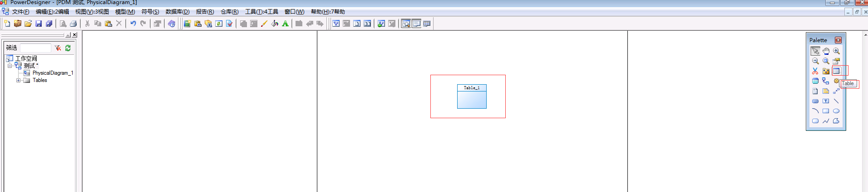Select the Arc tool in Palette
The image size is (868, 192).
point(815,111)
